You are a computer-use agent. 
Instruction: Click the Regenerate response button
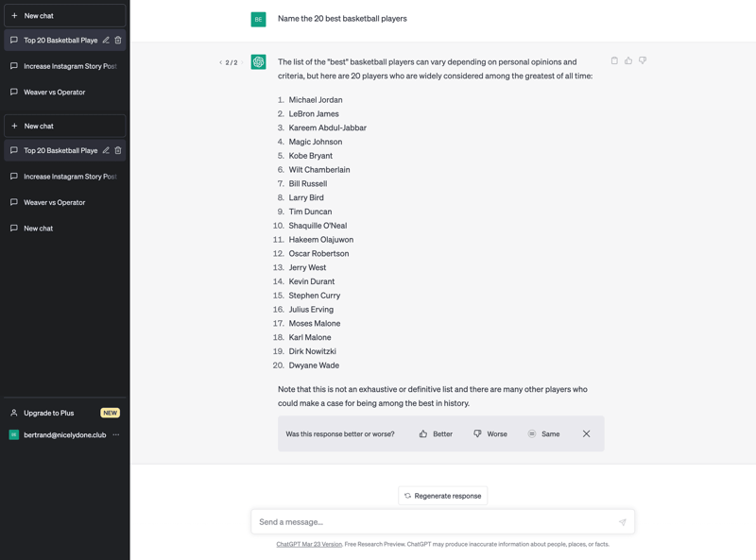(x=442, y=495)
